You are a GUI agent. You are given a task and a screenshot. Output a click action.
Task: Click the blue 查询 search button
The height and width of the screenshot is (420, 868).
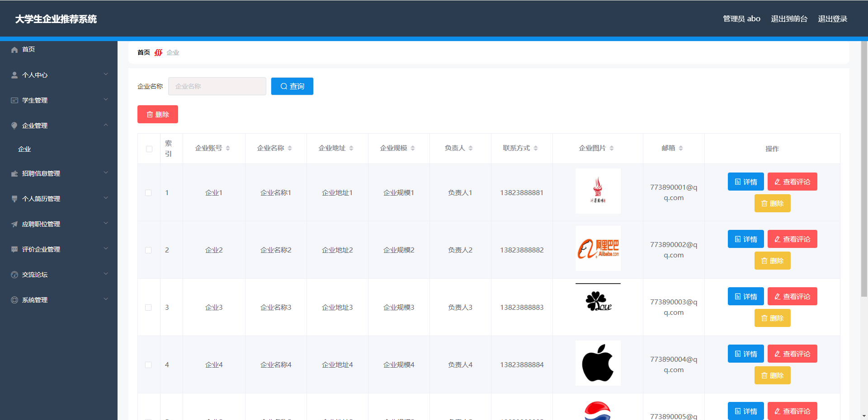pyautogui.click(x=292, y=86)
